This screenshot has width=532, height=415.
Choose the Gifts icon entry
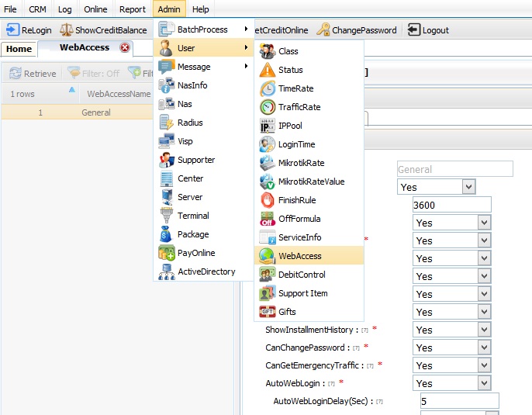[268, 312]
